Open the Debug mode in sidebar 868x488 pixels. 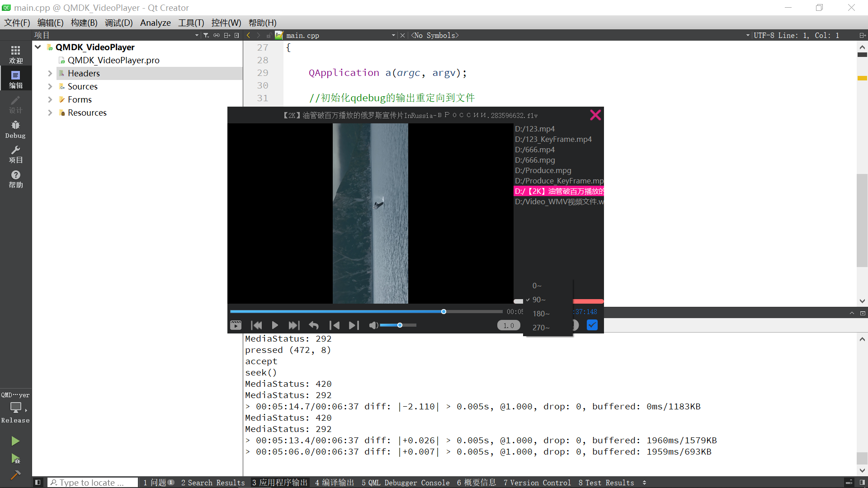coord(15,129)
